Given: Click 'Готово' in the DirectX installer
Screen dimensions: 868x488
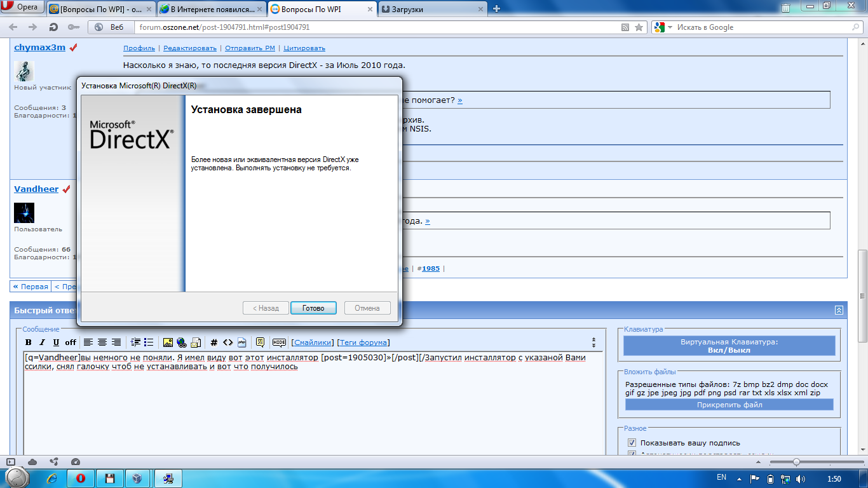Looking at the screenshot, I should 313,308.
